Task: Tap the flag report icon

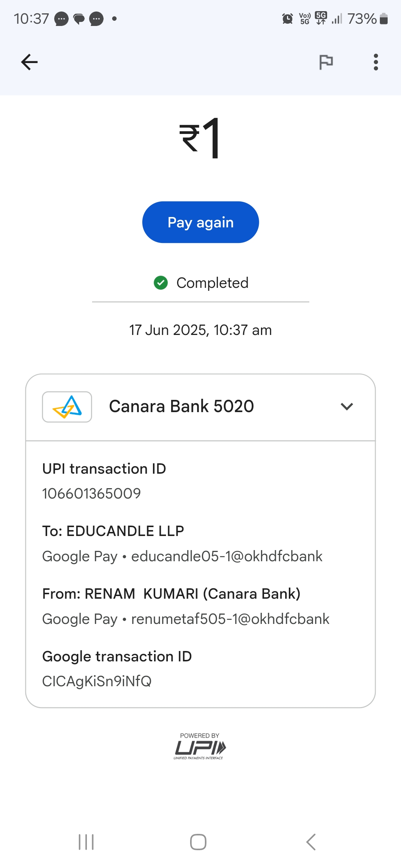Action: coord(326,62)
